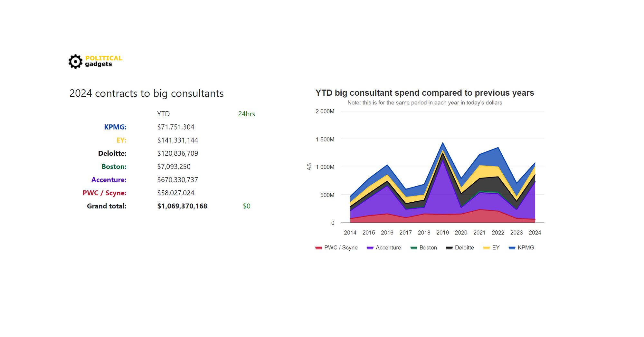Click the green $0 24hrs total
644x337 pixels.
pos(247,206)
